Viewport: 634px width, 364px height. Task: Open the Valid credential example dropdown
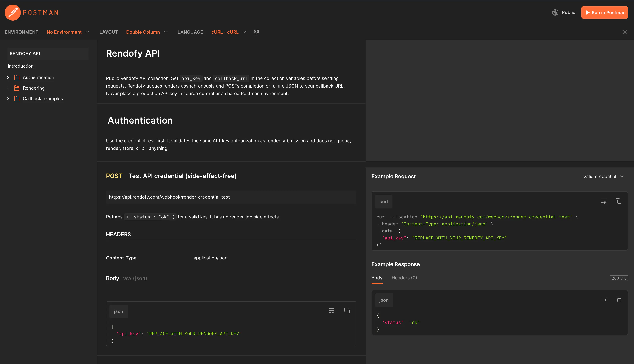coord(603,177)
